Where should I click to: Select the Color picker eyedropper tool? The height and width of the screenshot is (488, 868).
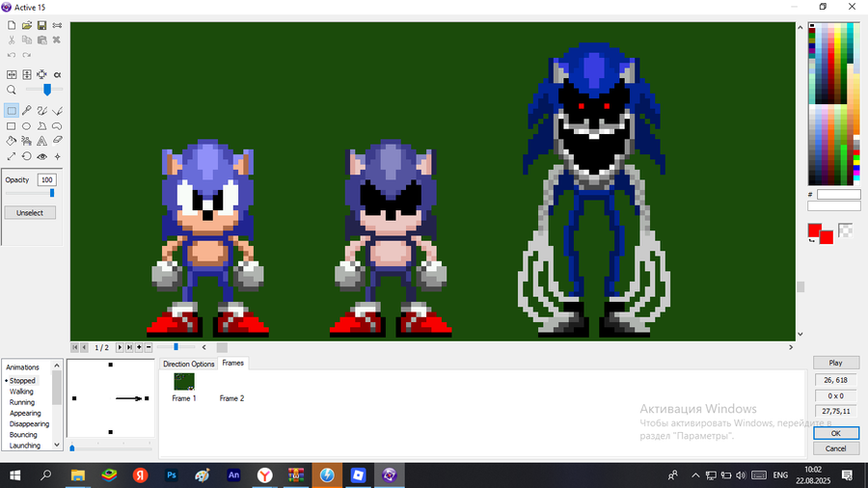(x=27, y=111)
